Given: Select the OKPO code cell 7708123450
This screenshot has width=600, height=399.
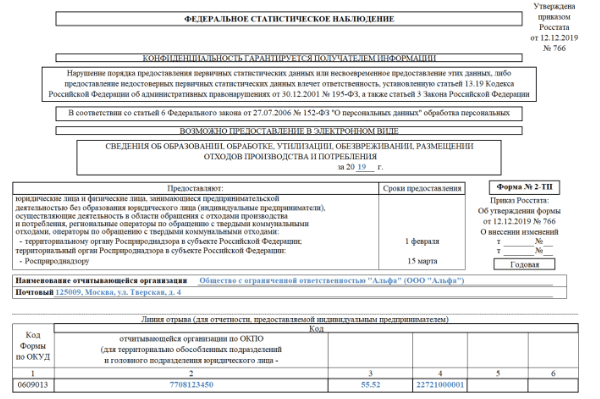Looking at the screenshot, I should [x=191, y=385].
